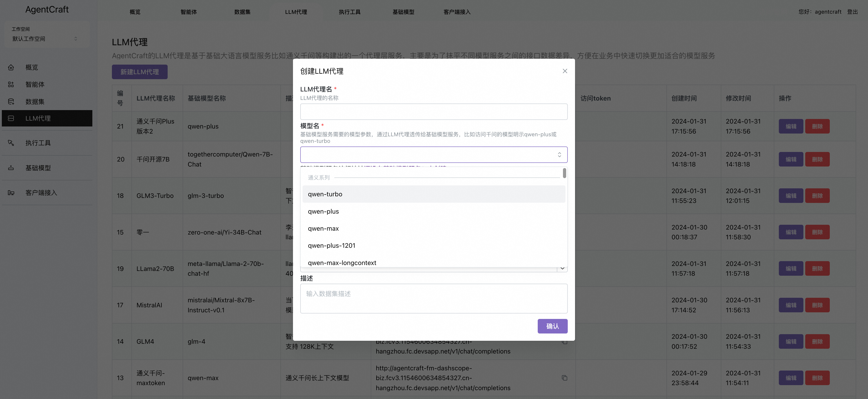Click the LLM代理名 input field

(434, 111)
